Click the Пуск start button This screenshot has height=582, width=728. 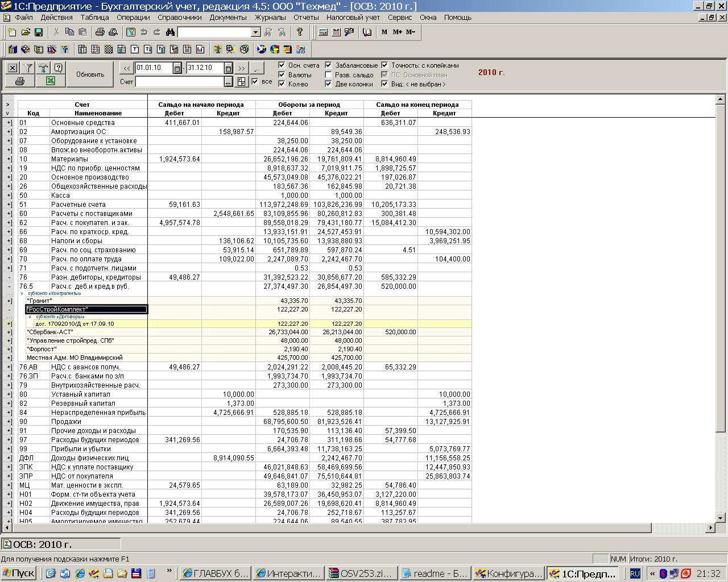click(x=18, y=573)
